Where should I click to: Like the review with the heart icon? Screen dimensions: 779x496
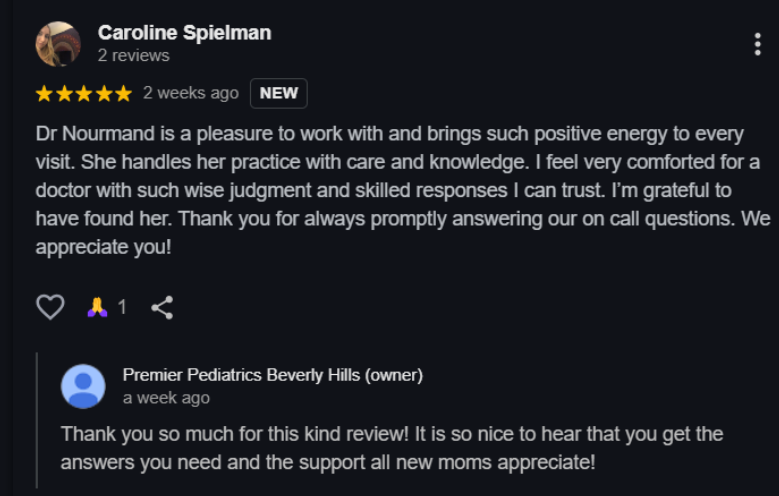(50, 307)
